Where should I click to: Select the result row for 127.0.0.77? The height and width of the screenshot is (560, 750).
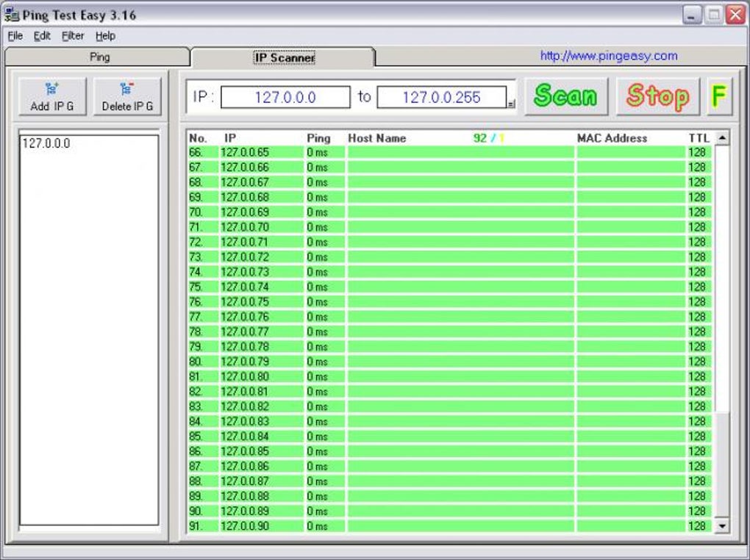coord(449,331)
